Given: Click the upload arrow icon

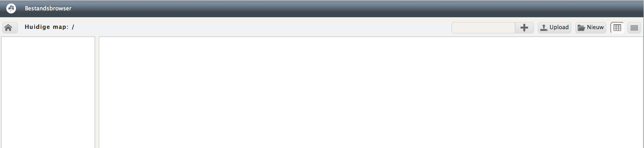Looking at the screenshot, I should pos(544,28).
